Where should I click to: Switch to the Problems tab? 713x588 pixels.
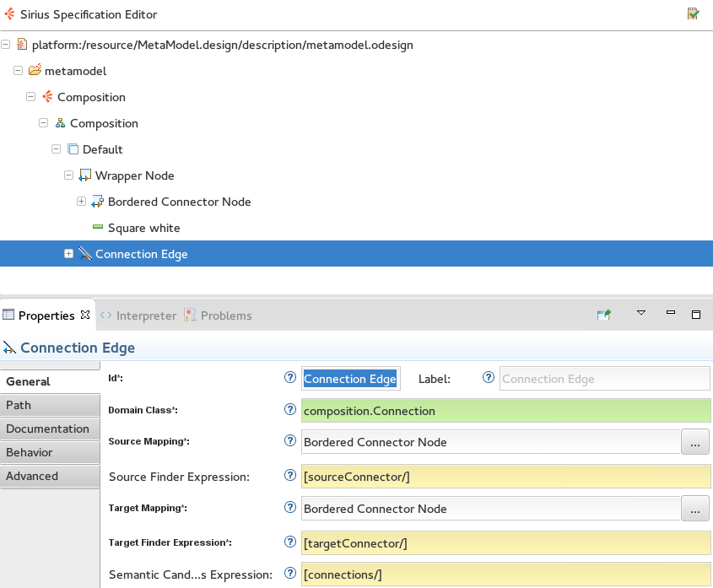(x=218, y=316)
